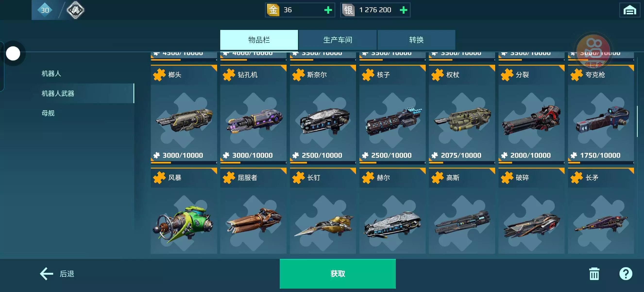Open the level 30 diamond badge
This screenshot has width=644, height=292.
pyautogui.click(x=45, y=10)
